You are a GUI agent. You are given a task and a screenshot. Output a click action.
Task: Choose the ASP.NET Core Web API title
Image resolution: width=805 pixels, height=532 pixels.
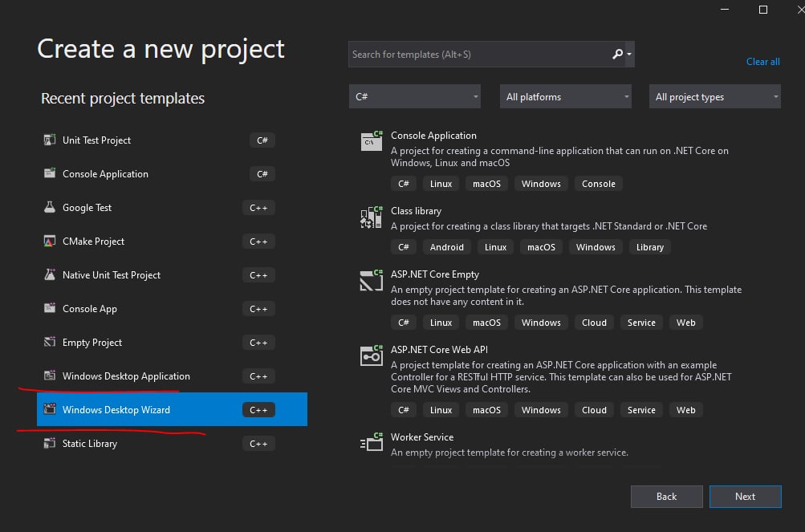440,350
